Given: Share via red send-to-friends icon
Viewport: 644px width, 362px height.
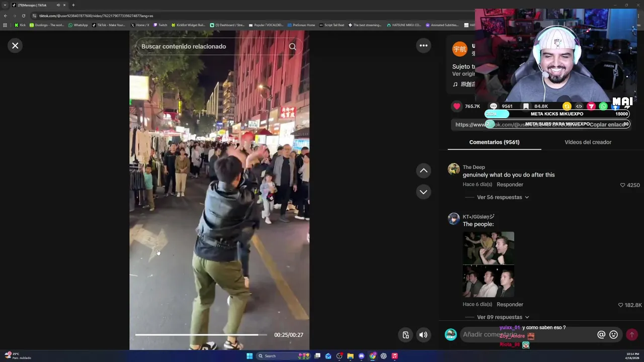Looking at the screenshot, I should (591, 106).
